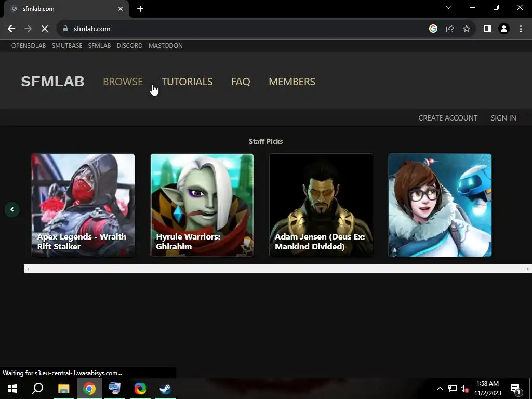Select the sfmlab.com browser tab
The height and width of the screenshot is (399, 532).
66,9
